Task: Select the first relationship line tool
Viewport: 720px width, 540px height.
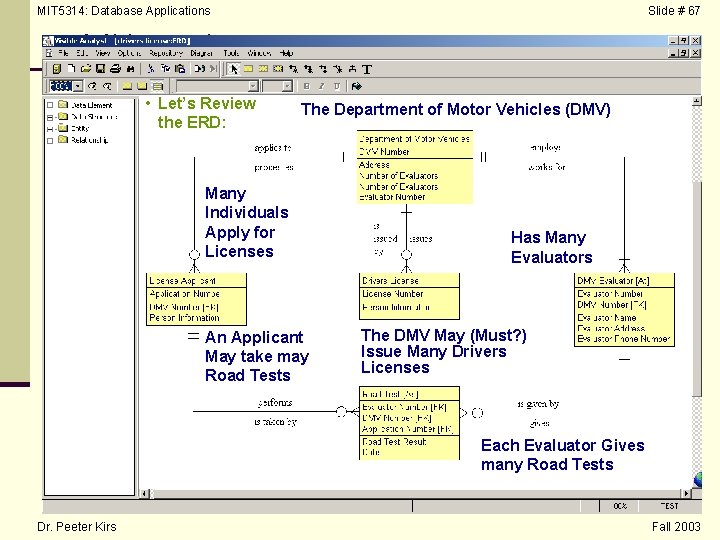Action: pos(293,69)
